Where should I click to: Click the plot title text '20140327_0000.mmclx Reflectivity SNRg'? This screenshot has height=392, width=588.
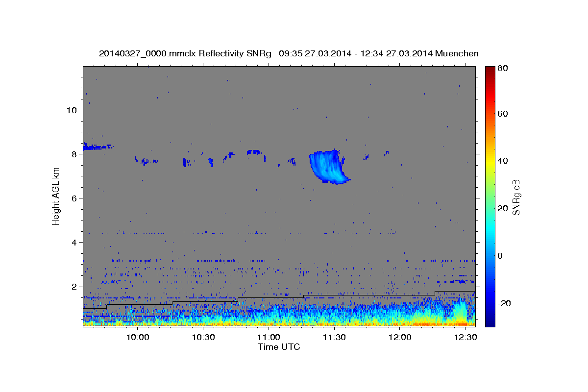tap(185, 53)
